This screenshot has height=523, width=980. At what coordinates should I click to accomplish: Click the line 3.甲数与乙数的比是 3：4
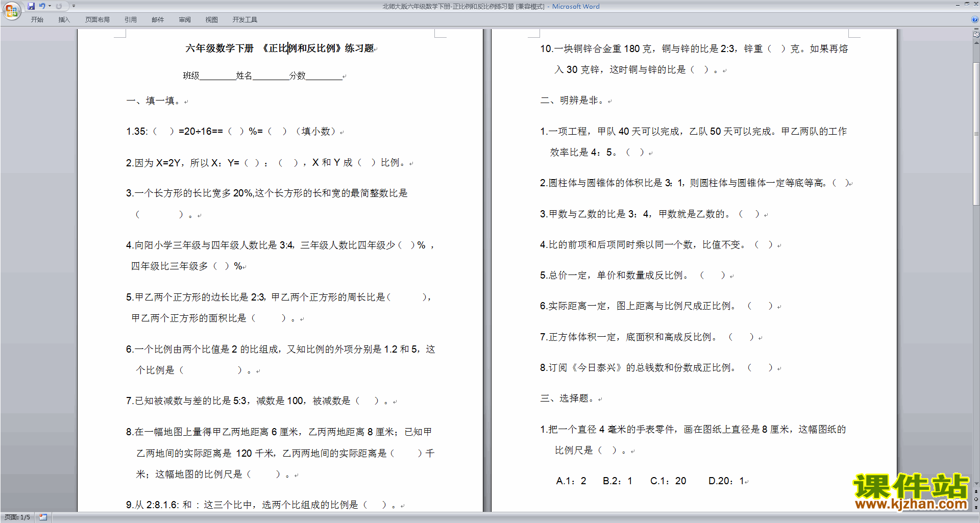(x=650, y=214)
